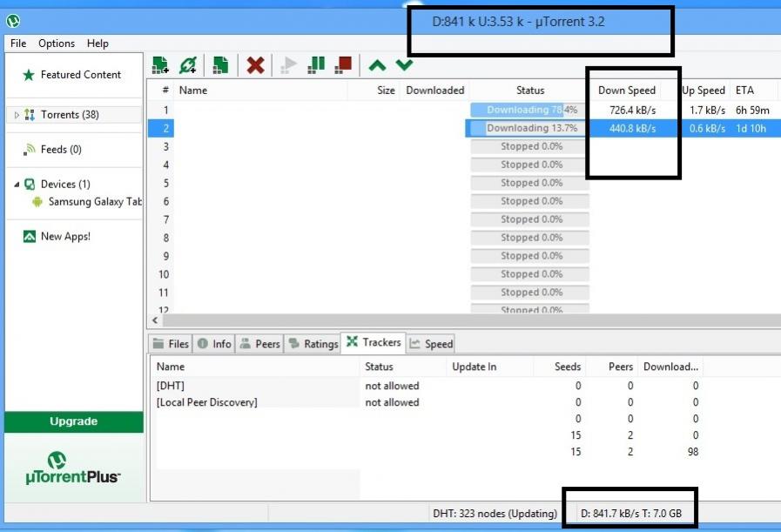Move torrent up with green up arrow
The image size is (781, 532).
(x=377, y=65)
